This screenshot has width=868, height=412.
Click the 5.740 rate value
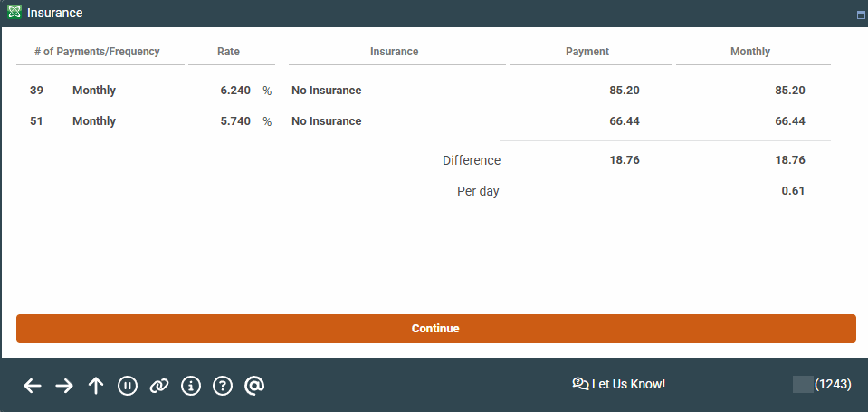coord(235,121)
